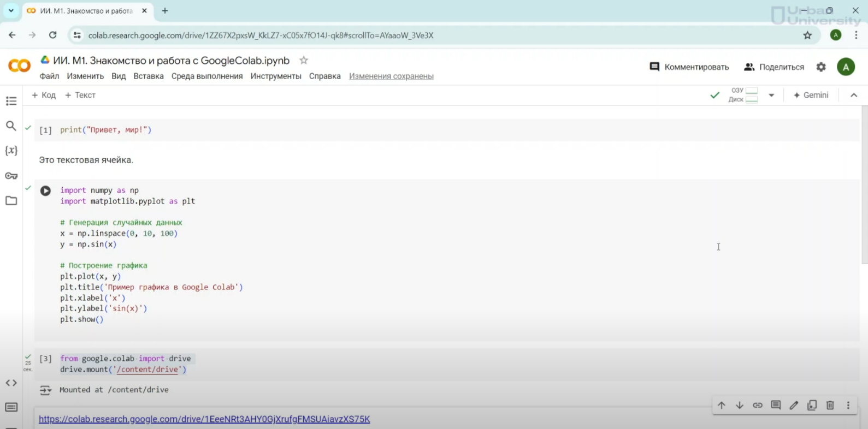
Task: Delete the selected cell with trash icon
Action: 830,405
